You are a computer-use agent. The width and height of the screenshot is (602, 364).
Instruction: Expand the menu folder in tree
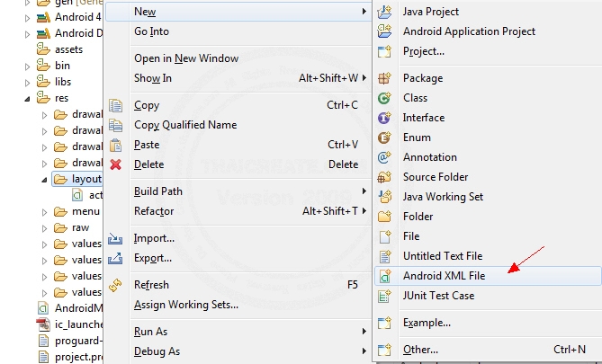click(x=45, y=211)
